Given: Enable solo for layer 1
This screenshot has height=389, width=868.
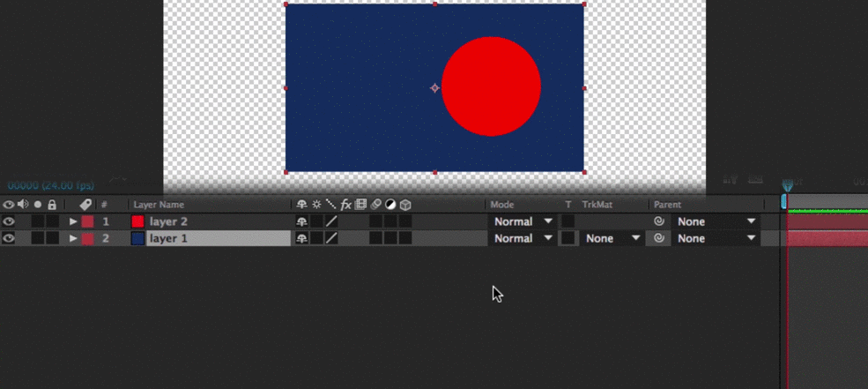Looking at the screenshot, I should click(x=38, y=238).
